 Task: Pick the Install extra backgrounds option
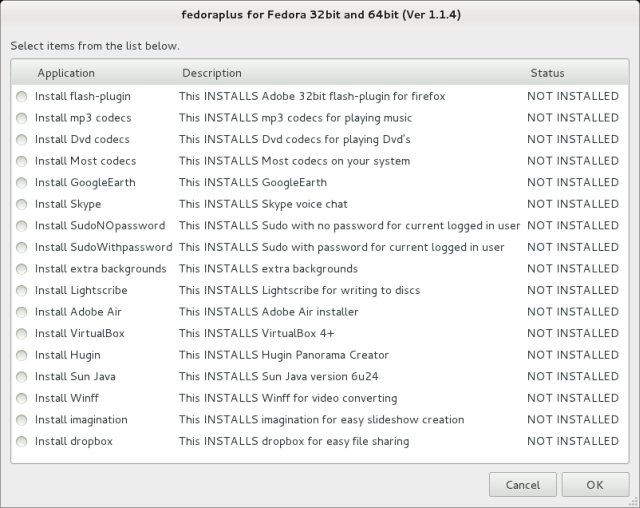22,269
